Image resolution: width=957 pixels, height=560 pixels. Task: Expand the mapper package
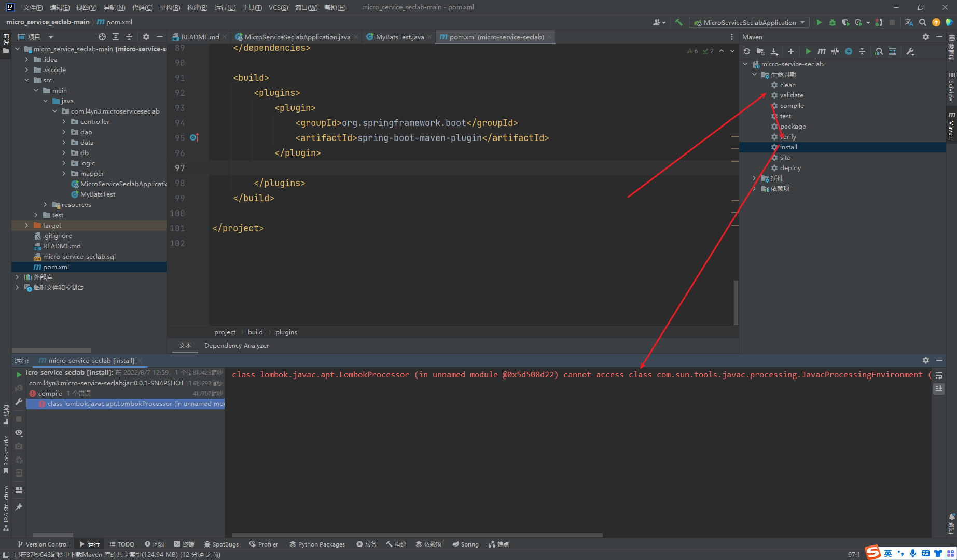(64, 174)
